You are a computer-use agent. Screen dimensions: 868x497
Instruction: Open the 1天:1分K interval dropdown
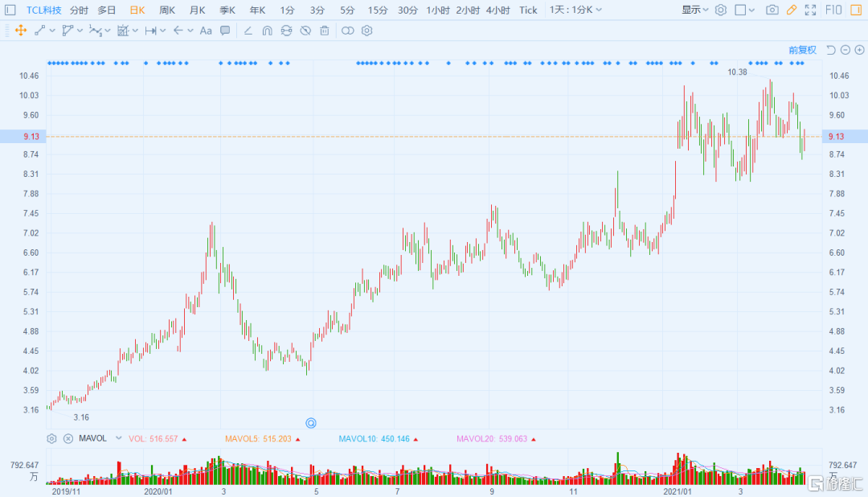pos(576,10)
